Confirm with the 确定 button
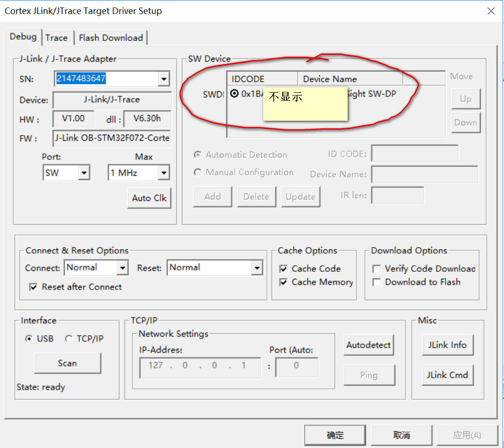The height and width of the screenshot is (448, 504). pyautogui.click(x=335, y=435)
